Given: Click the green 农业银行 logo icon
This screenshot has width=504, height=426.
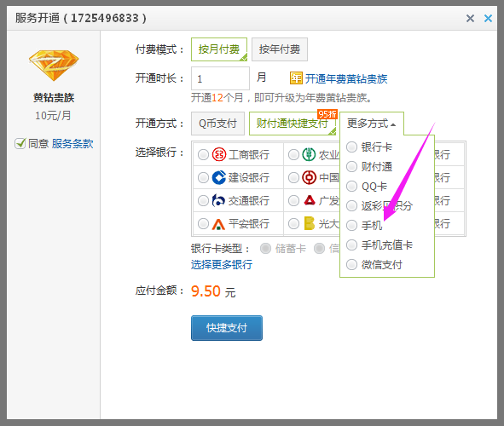Looking at the screenshot, I should click(x=309, y=154).
